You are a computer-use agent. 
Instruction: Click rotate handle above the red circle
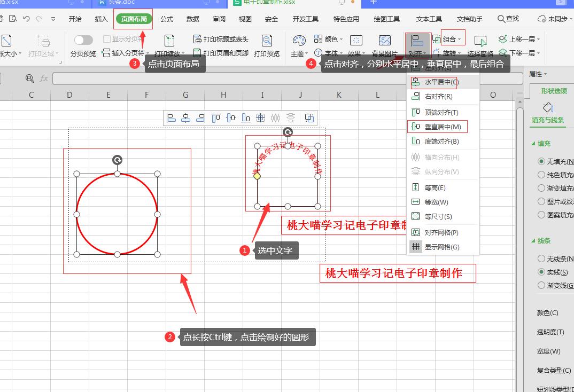(118, 160)
